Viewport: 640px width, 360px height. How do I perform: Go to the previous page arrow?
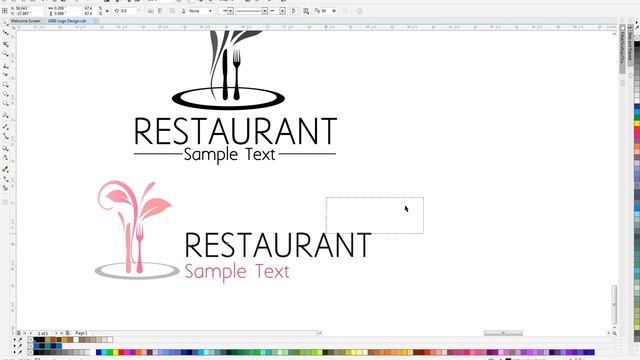(x=31, y=333)
